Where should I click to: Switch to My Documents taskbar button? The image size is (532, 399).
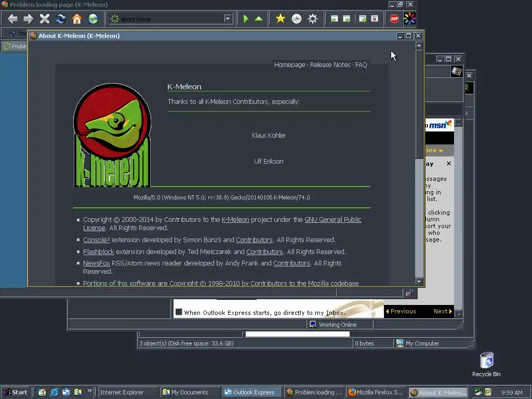[190, 392]
